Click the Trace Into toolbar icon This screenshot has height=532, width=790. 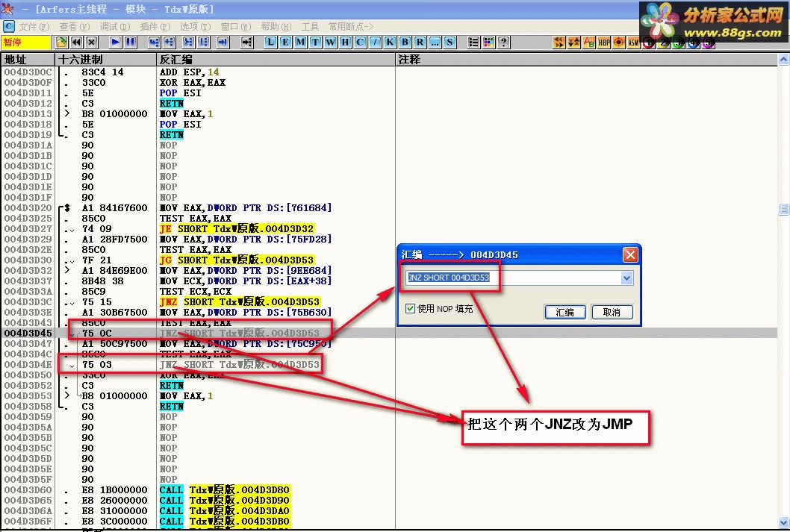[x=188, y=43]
